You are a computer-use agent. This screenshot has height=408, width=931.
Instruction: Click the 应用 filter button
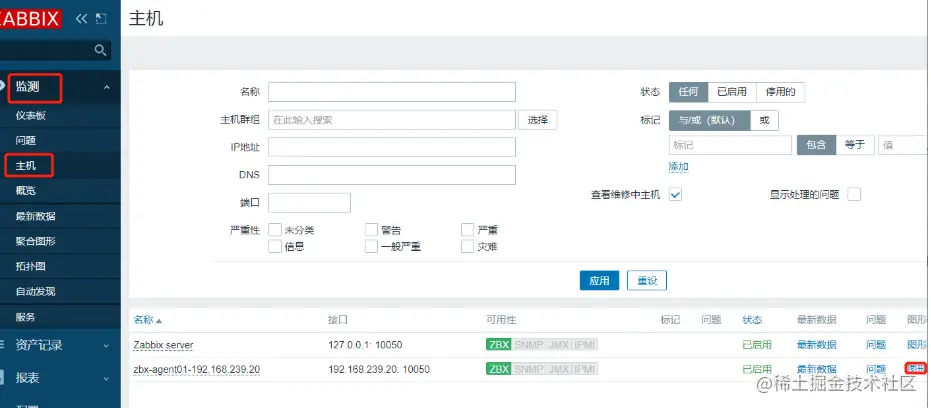tap(600, 281)
